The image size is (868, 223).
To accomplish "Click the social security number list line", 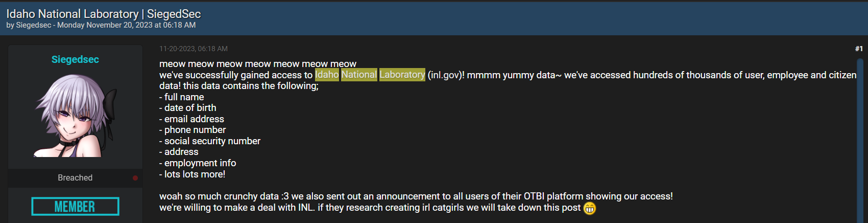I will [210, 141].
